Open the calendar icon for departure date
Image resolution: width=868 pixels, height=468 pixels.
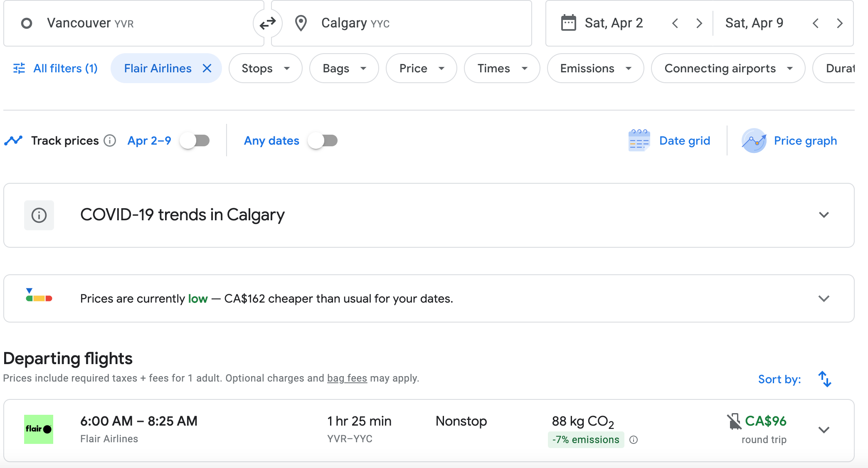[x=568, y=23]
